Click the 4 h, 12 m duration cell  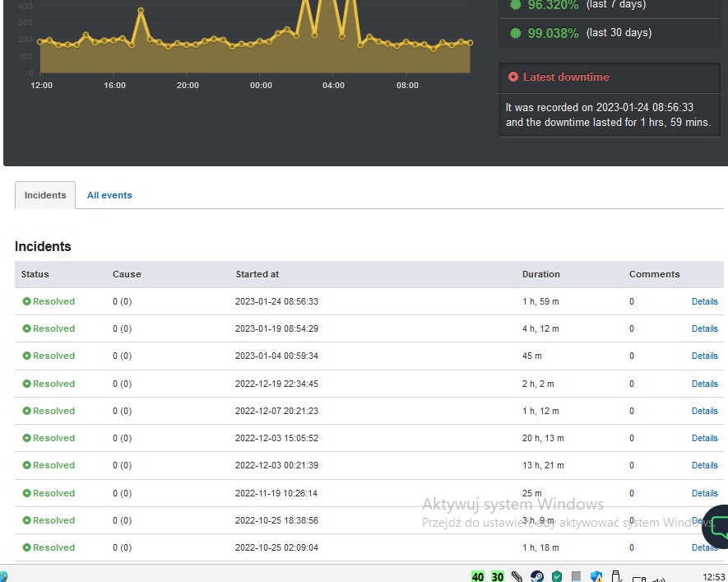pos(540,328)
